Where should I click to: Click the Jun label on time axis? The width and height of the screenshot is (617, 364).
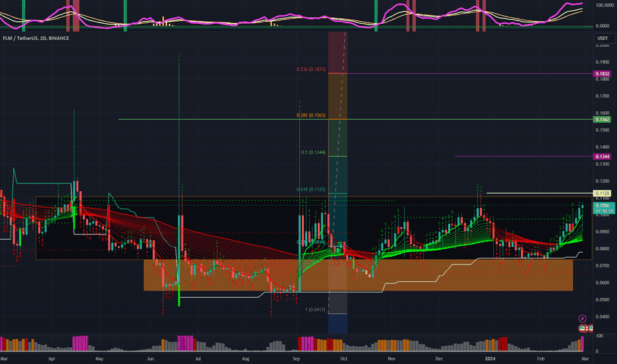point(150,359)
